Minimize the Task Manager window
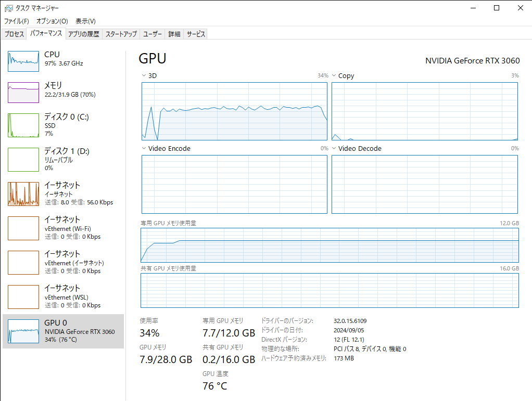The image size is (532, 401). click(473, 8)
